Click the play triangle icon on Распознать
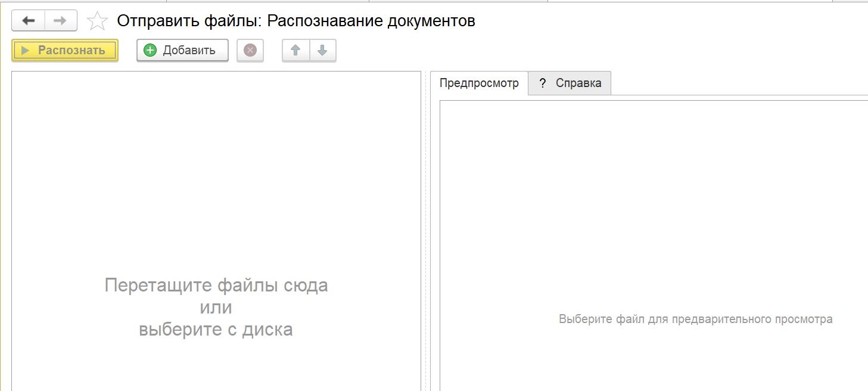 tap(25, 51)
